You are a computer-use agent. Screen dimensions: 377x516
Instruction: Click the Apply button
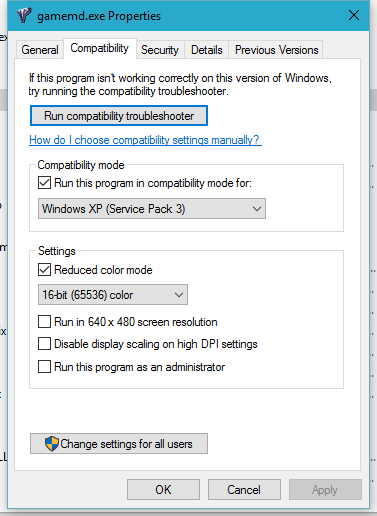(x=325, y=490)
